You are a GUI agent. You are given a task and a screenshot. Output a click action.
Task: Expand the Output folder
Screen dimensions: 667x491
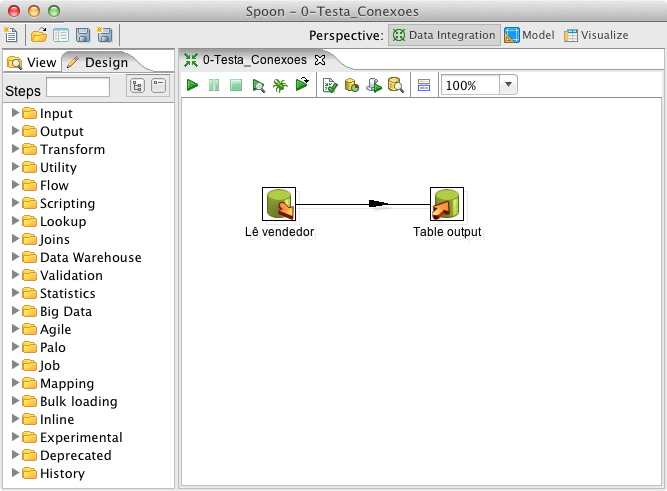15,131
